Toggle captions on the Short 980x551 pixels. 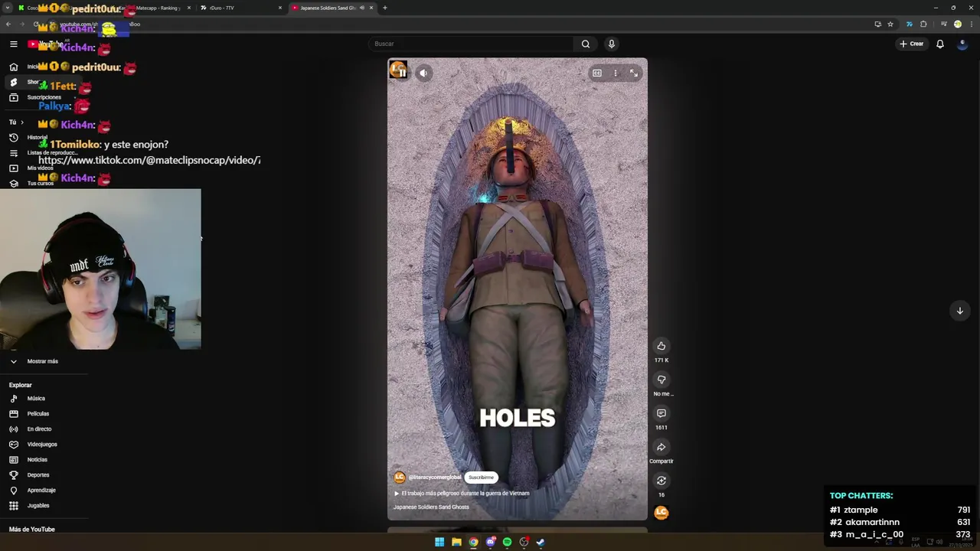click(597, 73)
